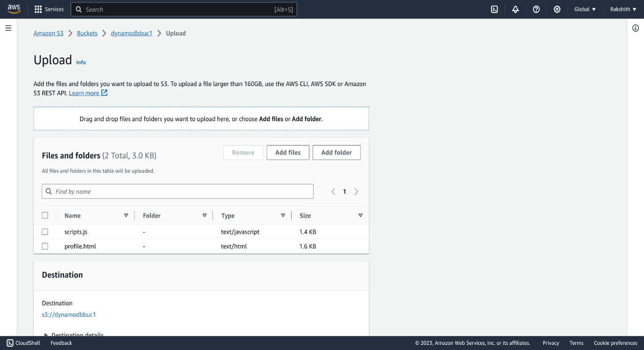Click the Size column header
This screenshot has width=644, height=350.
(305, 216)
